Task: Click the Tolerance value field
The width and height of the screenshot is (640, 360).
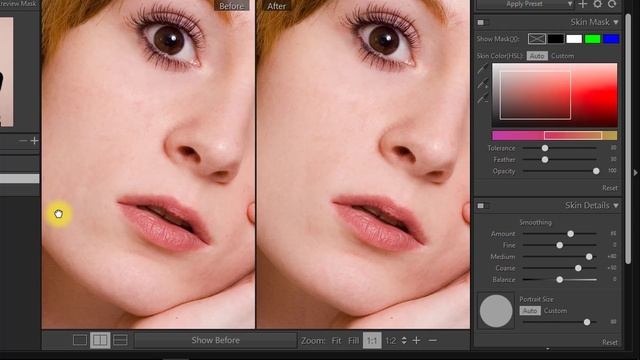Action: pyautogui.click(x=613, y=148)
